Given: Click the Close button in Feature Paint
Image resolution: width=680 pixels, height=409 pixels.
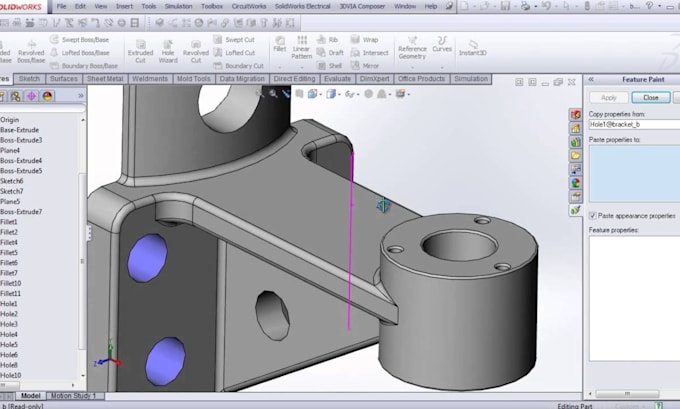Looking at the screenshot, I should pos(651,98).
